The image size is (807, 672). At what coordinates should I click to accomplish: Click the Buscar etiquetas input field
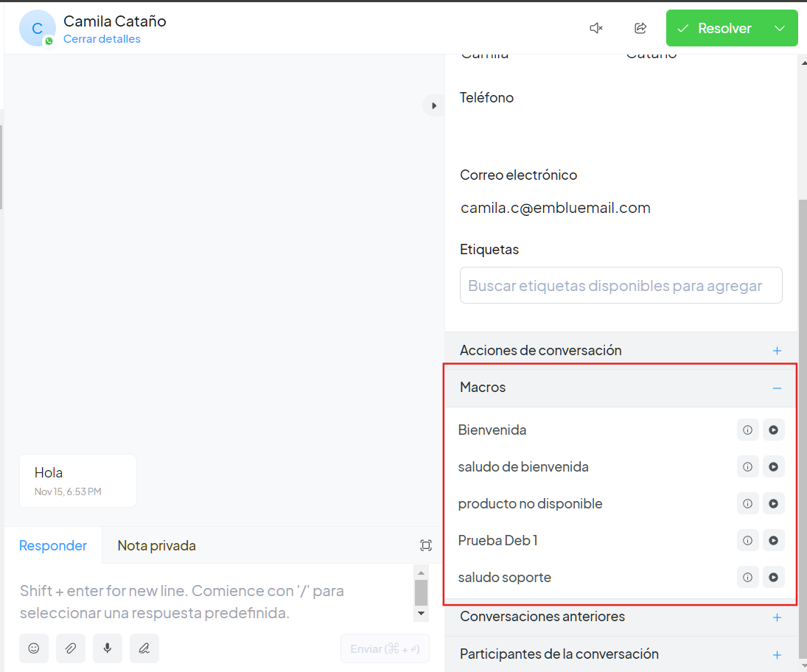[x=621, y=285]
